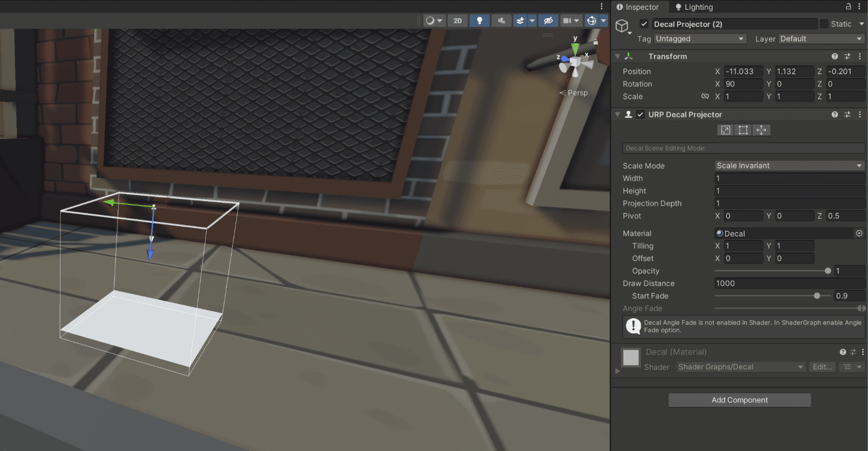Click Rotation X field showing 90

click(743, 84)
